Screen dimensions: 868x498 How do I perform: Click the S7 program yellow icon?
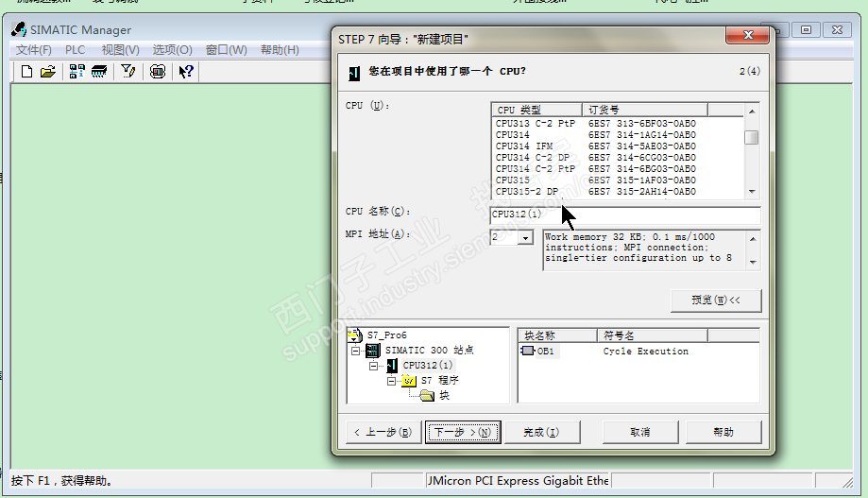tap(409, 381)
